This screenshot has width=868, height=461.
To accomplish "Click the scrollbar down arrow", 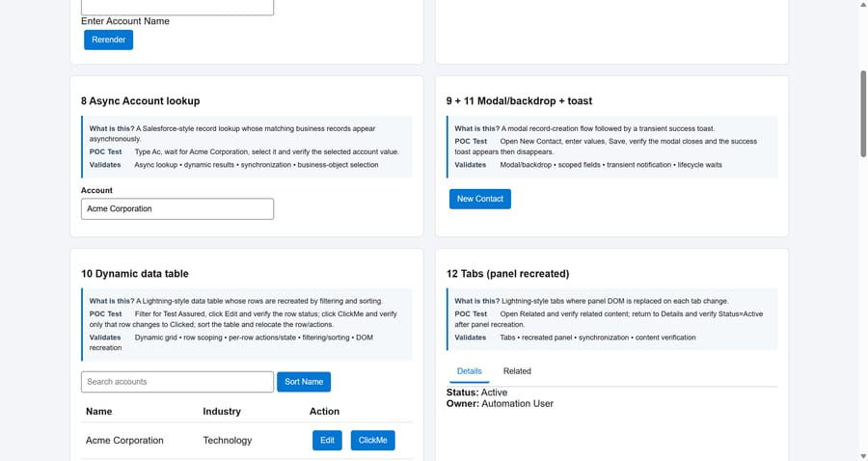I will click(x=863, y=456).
